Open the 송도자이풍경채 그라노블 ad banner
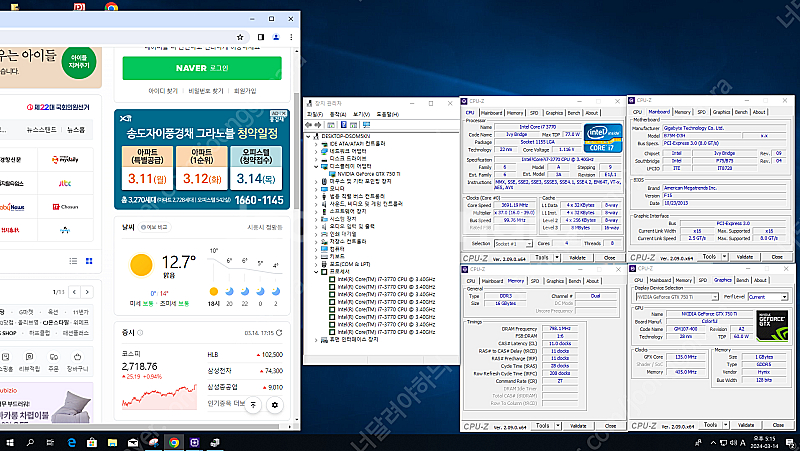 tap(202, 159)
